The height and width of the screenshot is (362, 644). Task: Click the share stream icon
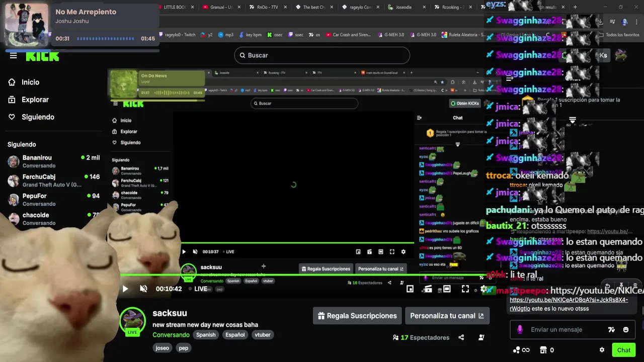(461, 337)
